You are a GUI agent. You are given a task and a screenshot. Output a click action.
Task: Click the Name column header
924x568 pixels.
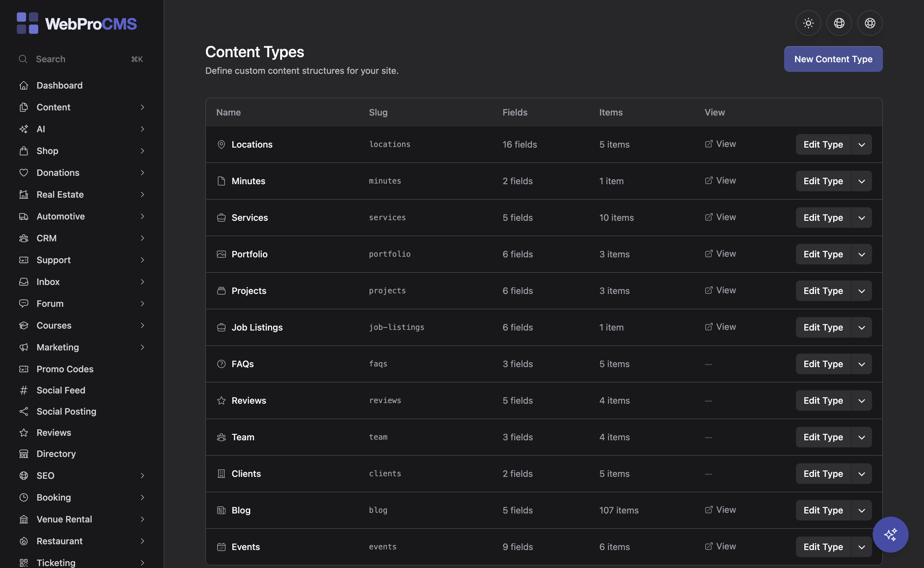tap(228, 112)
